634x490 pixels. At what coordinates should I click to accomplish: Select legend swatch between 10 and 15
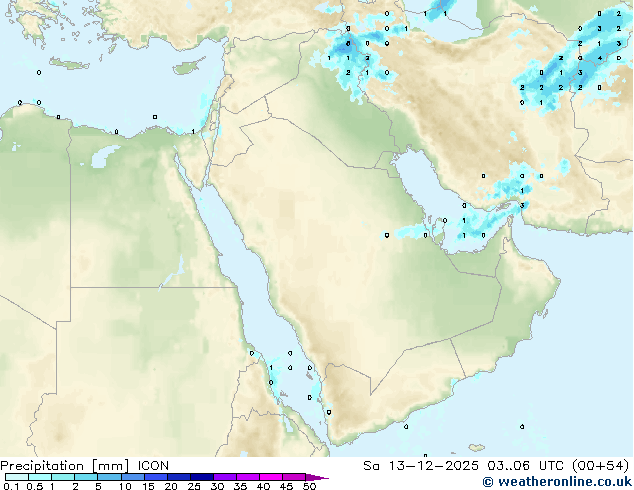click(132, 477)
